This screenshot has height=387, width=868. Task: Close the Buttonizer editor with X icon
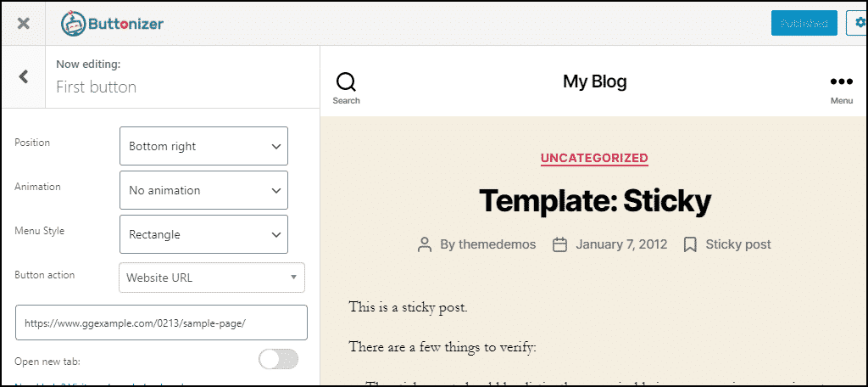[x=24, y=23]
